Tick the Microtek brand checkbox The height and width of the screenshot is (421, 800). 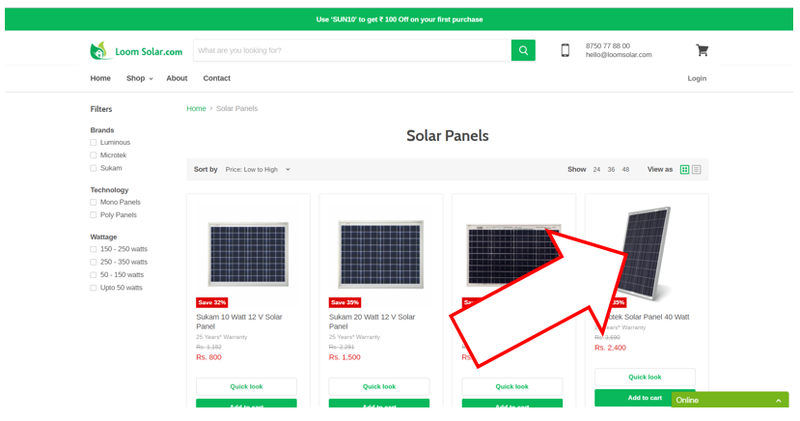click(94, 155)
